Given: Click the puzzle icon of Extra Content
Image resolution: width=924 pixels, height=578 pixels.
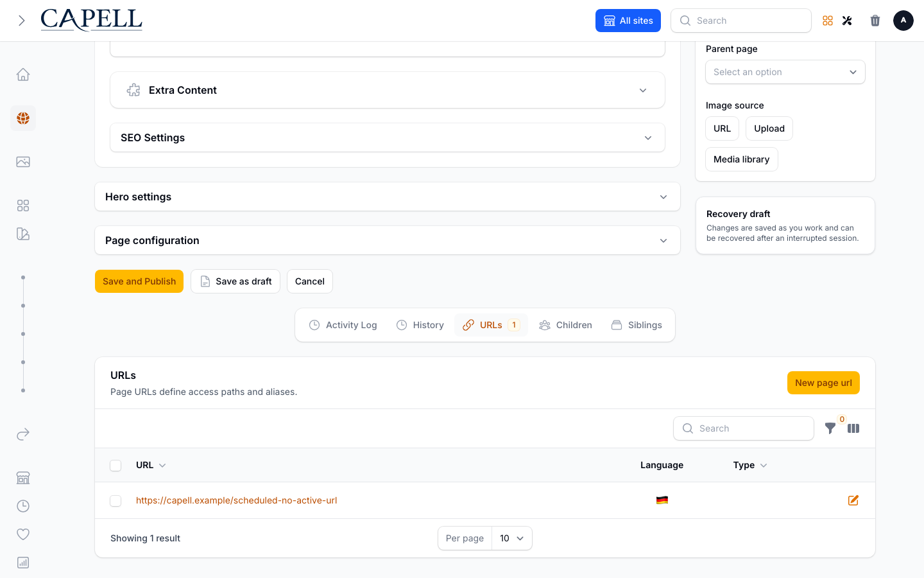Looking at the screenshot, I should (133, 90).
